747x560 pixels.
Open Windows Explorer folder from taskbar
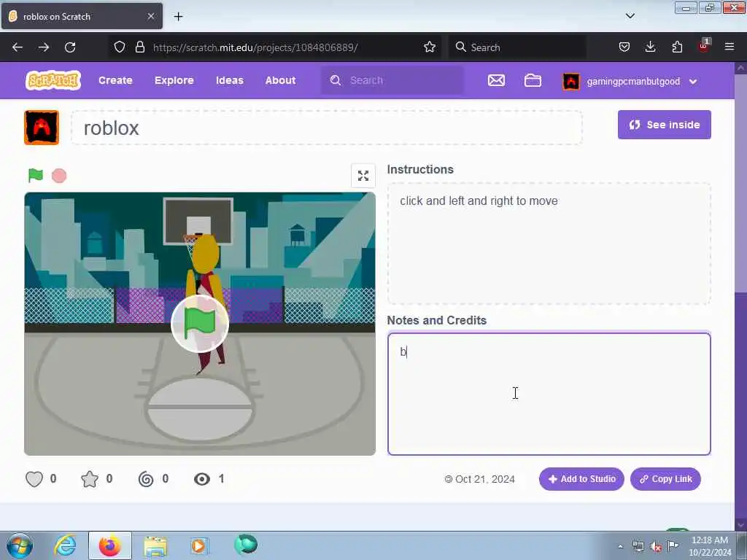click(x=155, y=547)
